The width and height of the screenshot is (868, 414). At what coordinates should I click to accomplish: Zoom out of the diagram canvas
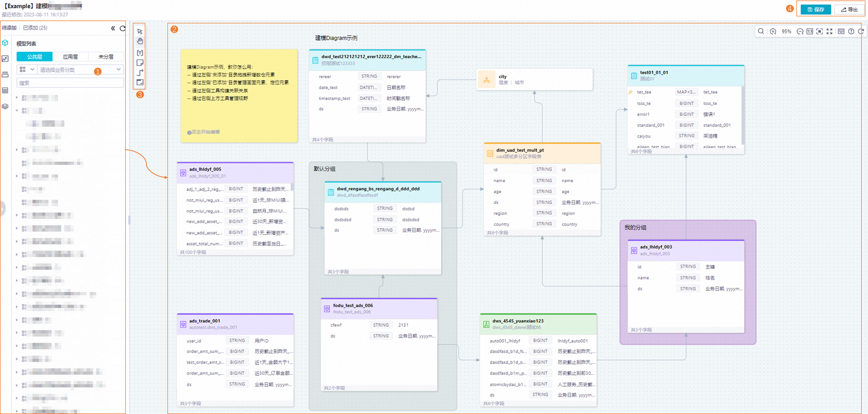800,31
